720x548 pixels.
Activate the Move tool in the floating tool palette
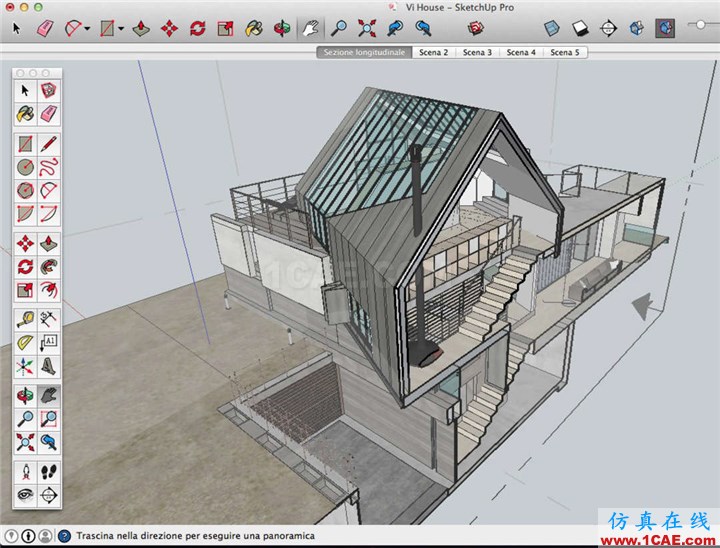[25, 243]
